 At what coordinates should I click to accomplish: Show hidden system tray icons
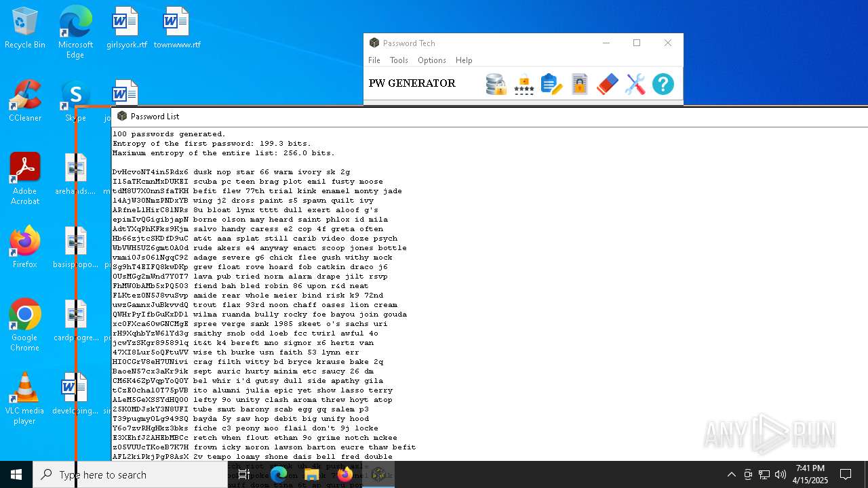[732, 474]
